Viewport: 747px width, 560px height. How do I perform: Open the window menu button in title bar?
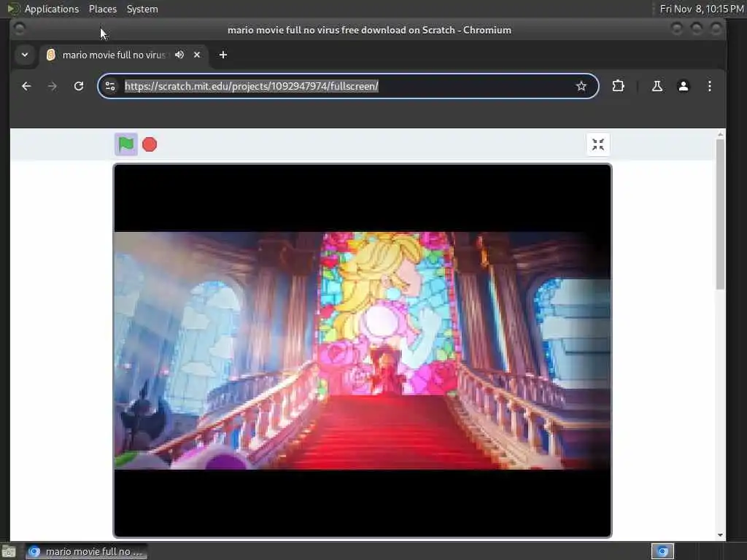(19, 29)
